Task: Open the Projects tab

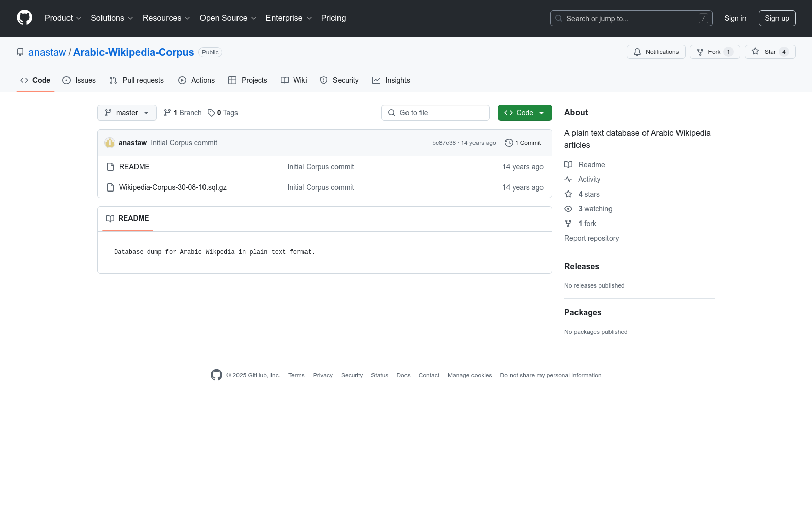Action: (248, 80)
